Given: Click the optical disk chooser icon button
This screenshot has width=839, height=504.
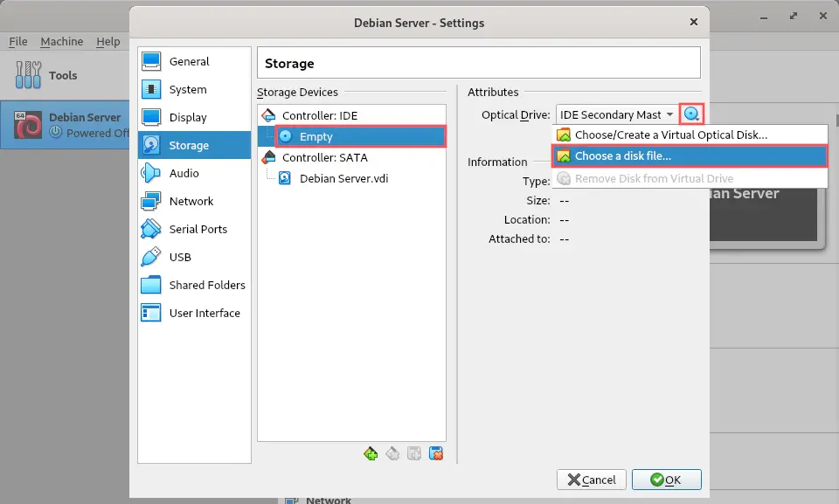Looking at the screenshot, I should coord(691,114).
